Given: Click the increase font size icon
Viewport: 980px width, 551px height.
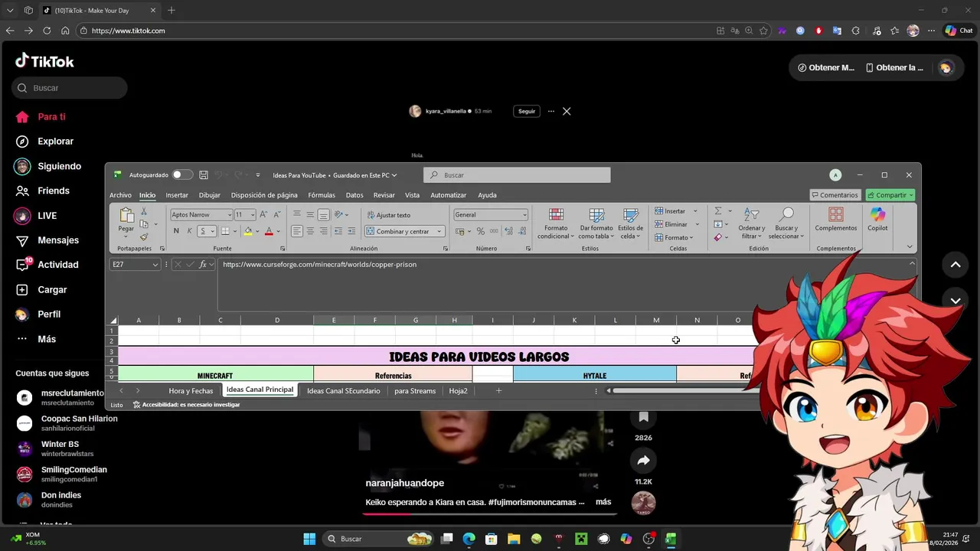Looking at the screenshot, I should [x=263, y=215].
